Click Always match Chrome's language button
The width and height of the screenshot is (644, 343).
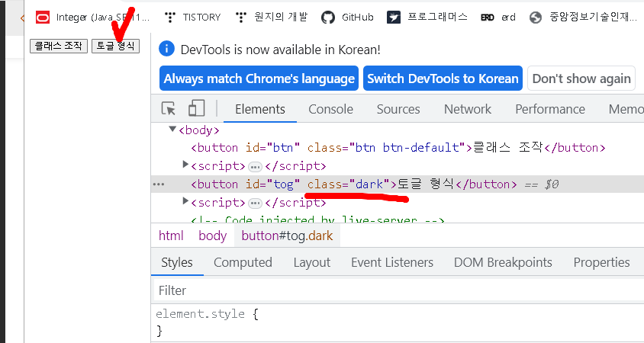[x=259, y=79]
